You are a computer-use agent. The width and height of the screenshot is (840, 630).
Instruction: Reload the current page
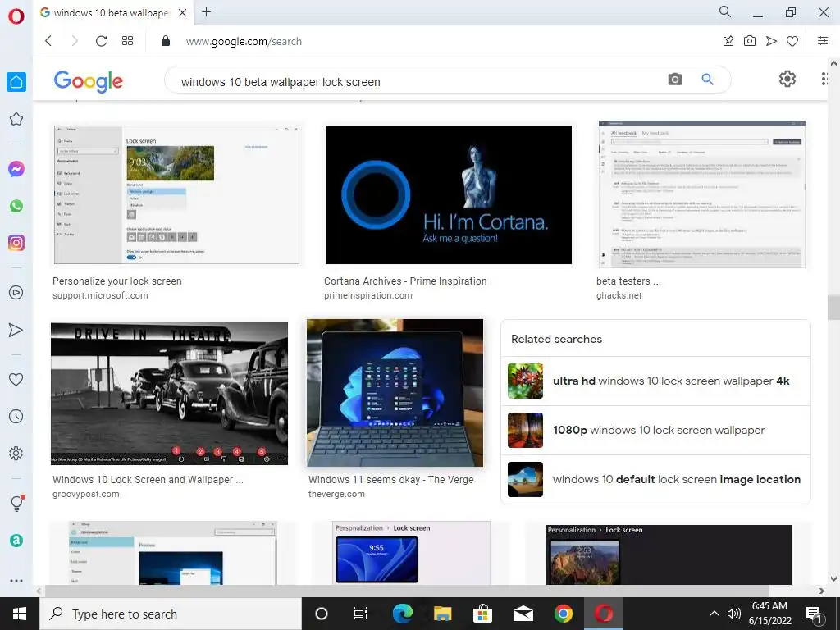(x=101, y=41)
